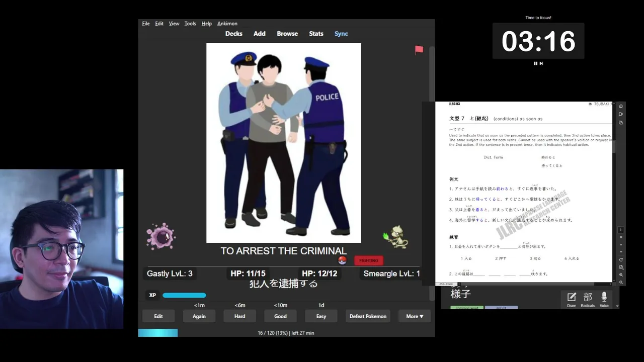Click the second icon in PDF viewer sidebar

click(621, 114)
